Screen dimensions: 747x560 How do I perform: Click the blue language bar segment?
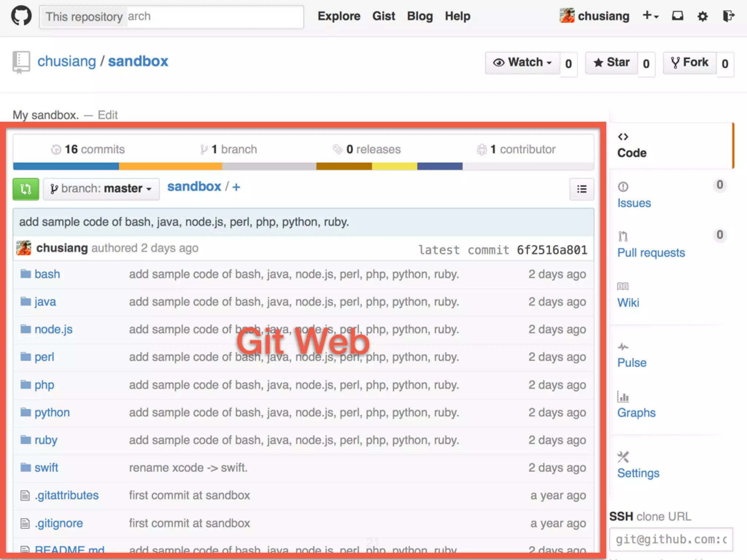point(66,166)
